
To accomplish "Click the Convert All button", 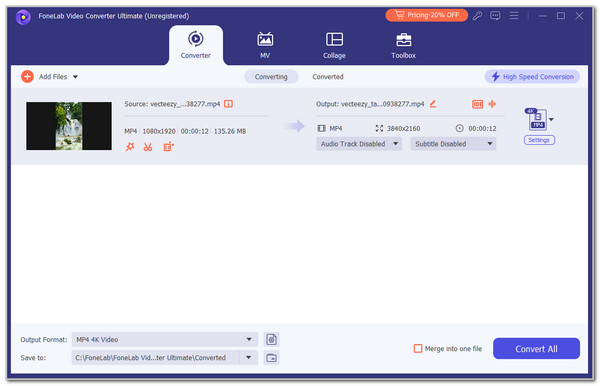I will pyautogui.click(x=536, y=349).
